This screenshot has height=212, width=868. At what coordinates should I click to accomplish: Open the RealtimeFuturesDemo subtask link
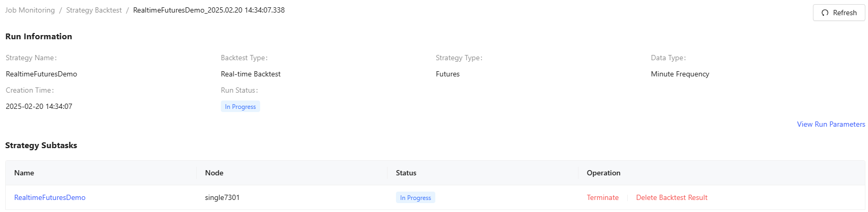tap(50, 197)
